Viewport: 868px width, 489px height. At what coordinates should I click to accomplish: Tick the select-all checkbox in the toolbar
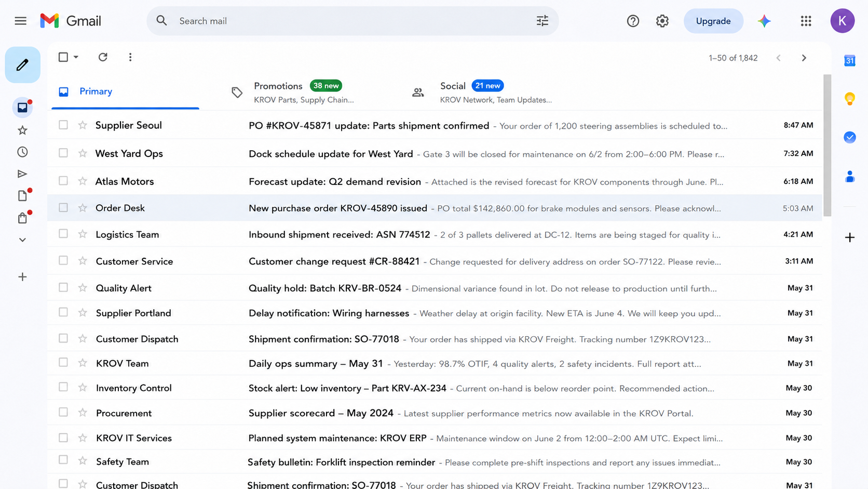(x=63, y=57)
